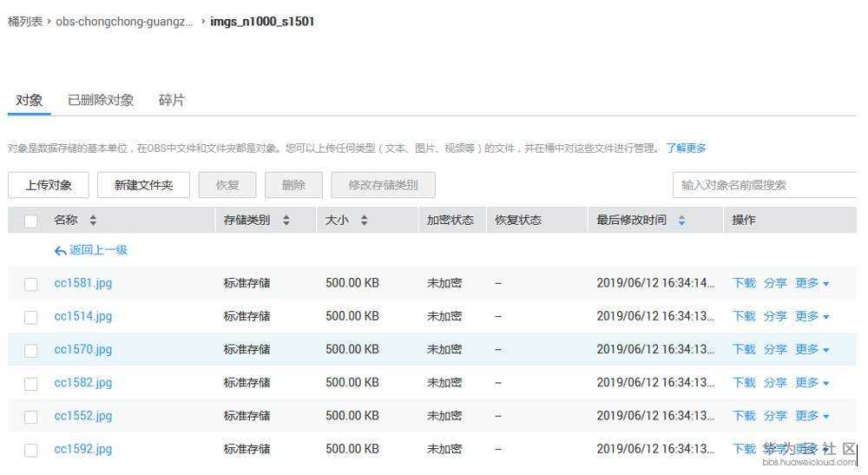Expand 更多 menu for cc1582.jpg
The width and height of the screenshot is (868, 475).
pos(812,383)
